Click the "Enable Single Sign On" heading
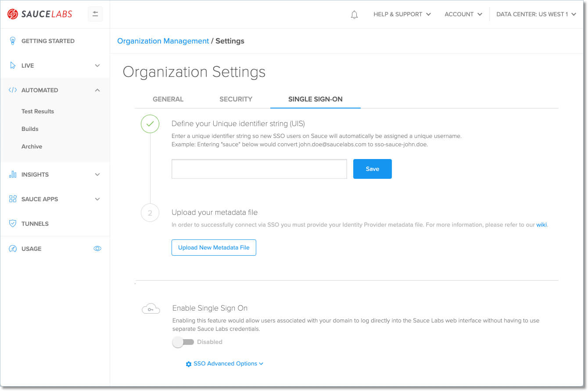 (x=210, y=308)
